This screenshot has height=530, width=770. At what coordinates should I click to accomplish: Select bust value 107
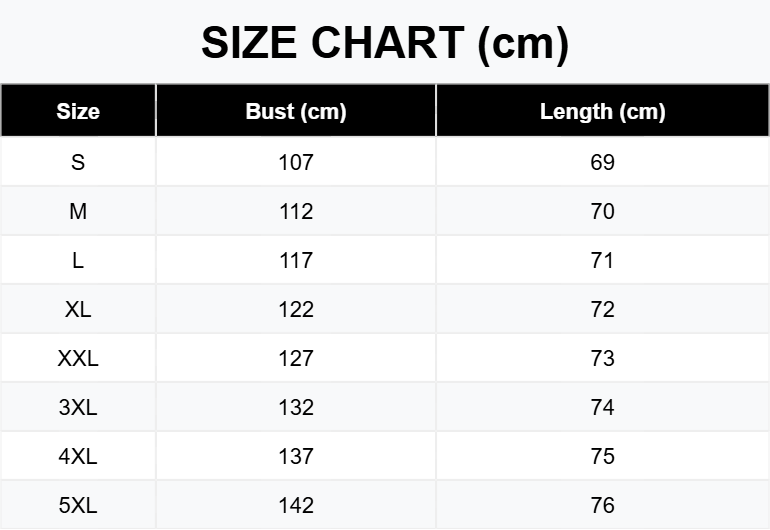click(x=296, y=162)
